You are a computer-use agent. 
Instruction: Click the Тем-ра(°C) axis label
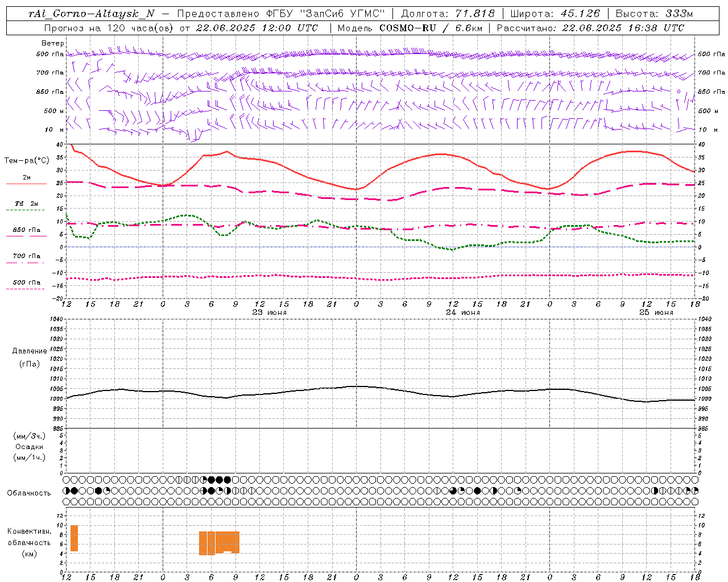point(27,161)
